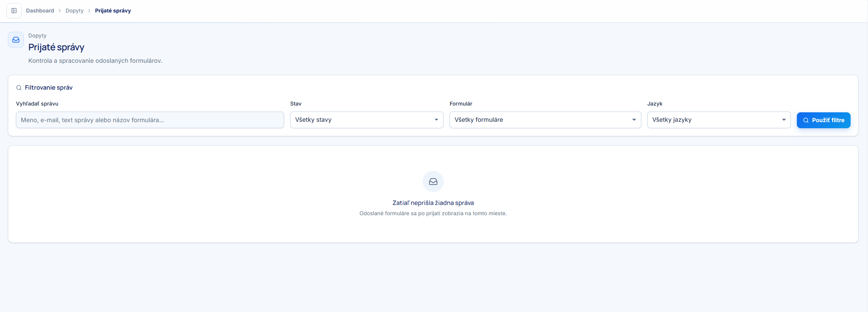This screenshot has width=868, height=312.
Task: Go to Dopyty breadcrumb link
Action: (x=75, y=11)
